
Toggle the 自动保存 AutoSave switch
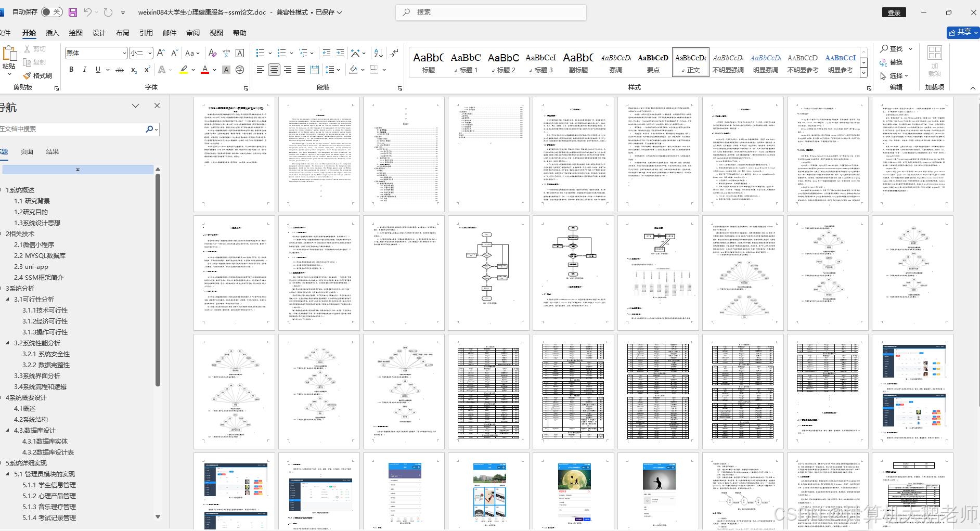(51, 12)
